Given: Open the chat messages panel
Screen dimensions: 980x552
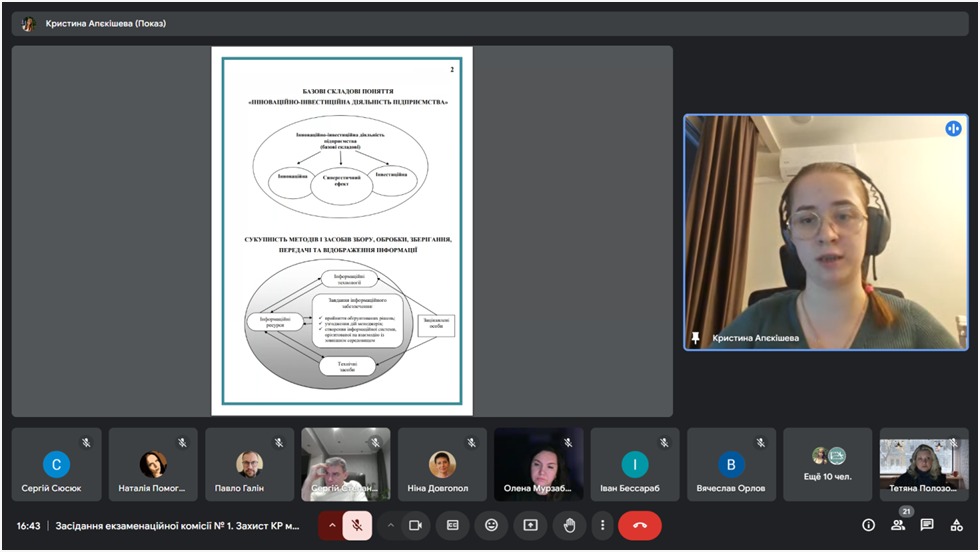Looking at the screenshot, I should tap(927, 525).
